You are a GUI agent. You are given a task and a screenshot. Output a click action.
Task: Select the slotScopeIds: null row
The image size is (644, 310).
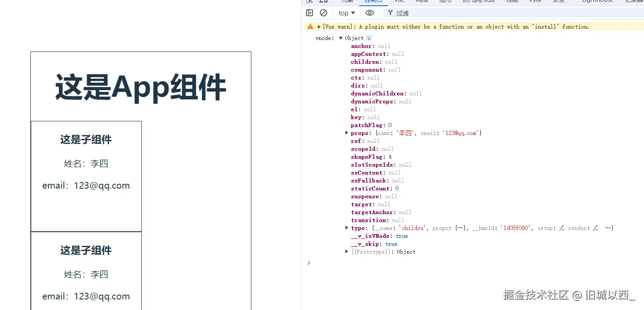(381, 165)
